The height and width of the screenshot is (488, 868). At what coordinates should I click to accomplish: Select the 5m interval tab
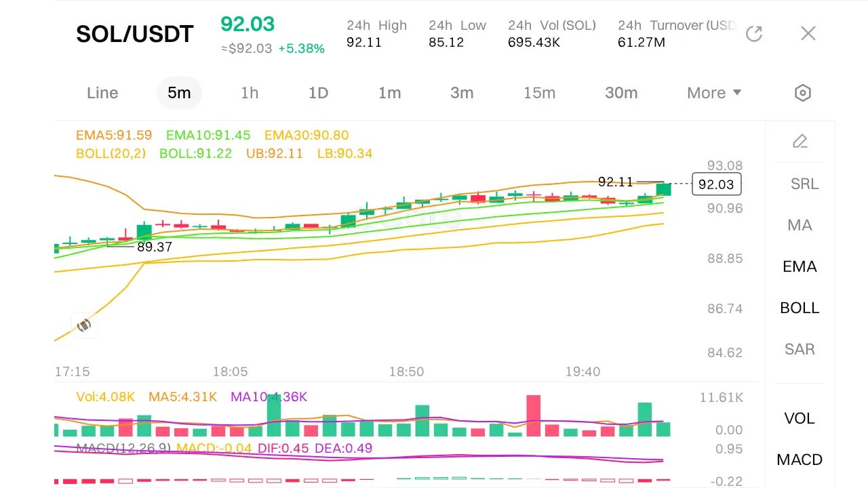179,93
